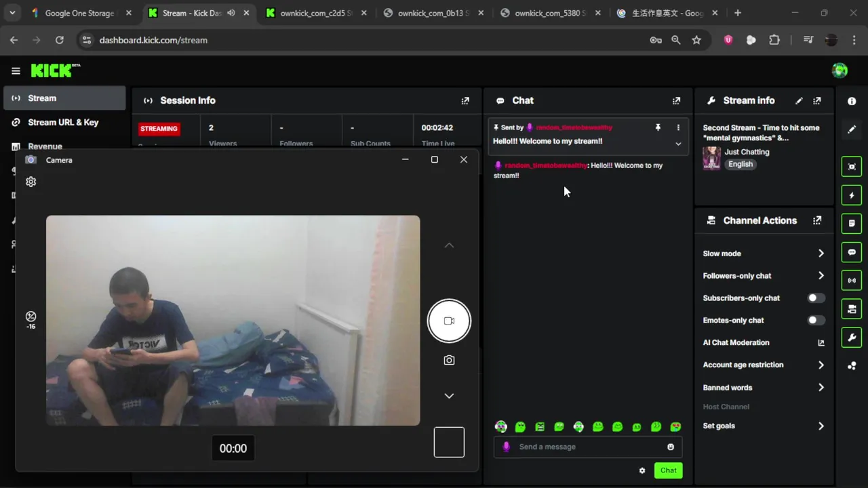Click the emoji picker in message box
This screenshot has height=488, width=868.
671,447
